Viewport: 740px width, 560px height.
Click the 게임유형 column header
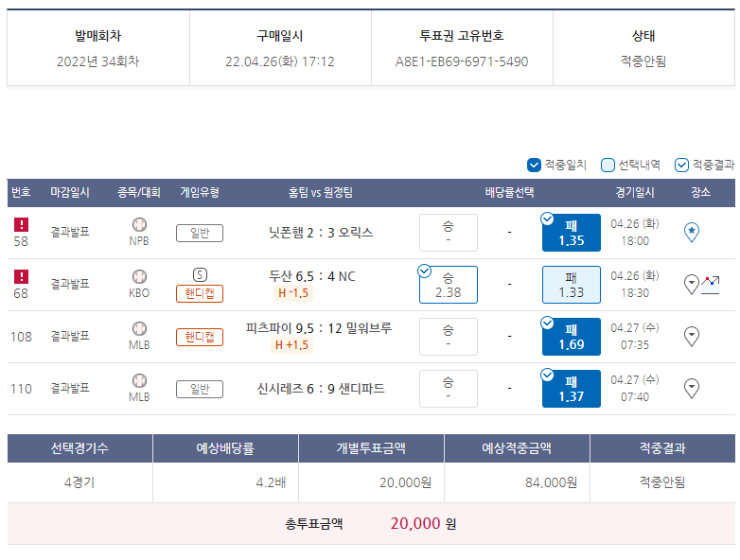(x=200, y=192)
